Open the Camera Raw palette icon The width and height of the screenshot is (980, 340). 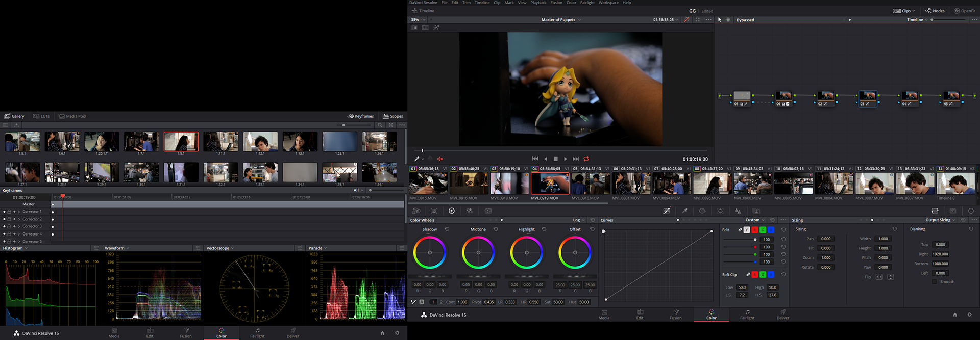coord(416,211)
